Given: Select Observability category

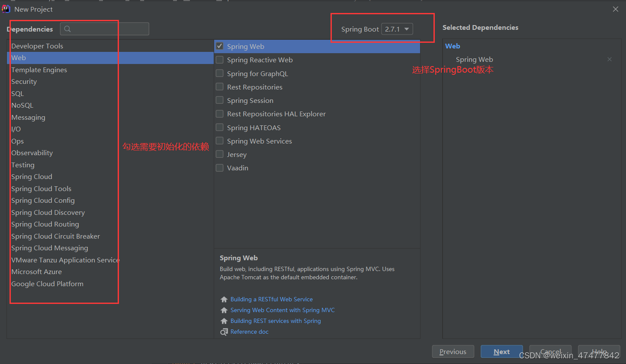Looking at the screenshot, I should tap(110, 153).
